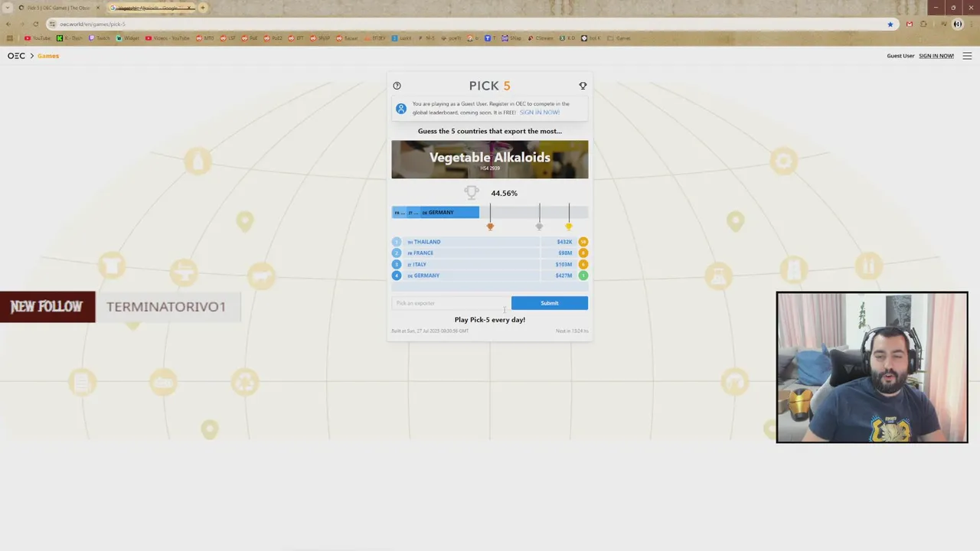The width and height of the screenshot is (980, 551).
Task: Click the Submit button
Action: 549,303
